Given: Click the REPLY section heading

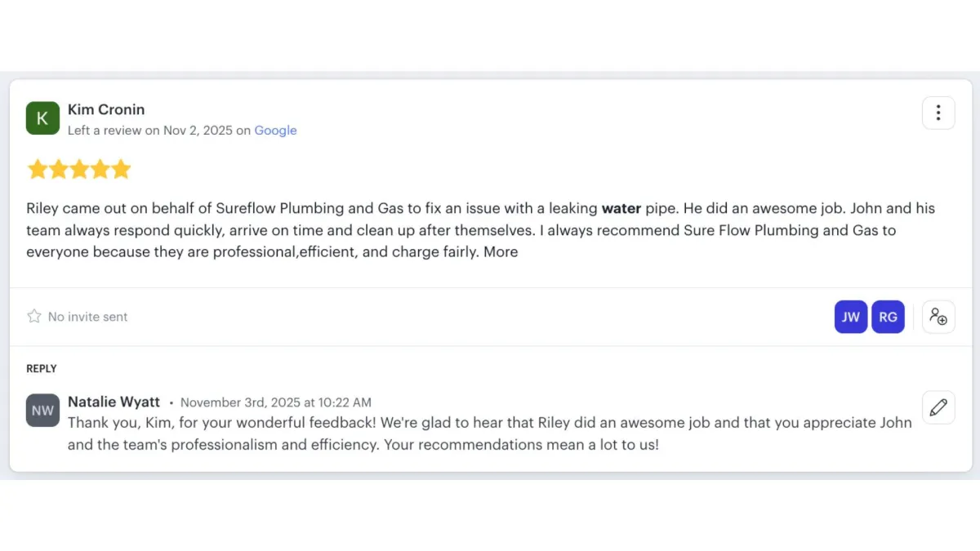Looking at the screenshot, I should click(42, 369).
